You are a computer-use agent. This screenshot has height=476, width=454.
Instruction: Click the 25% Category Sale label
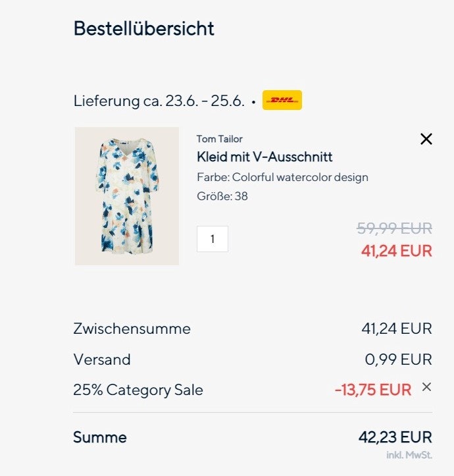coord(138,390)
